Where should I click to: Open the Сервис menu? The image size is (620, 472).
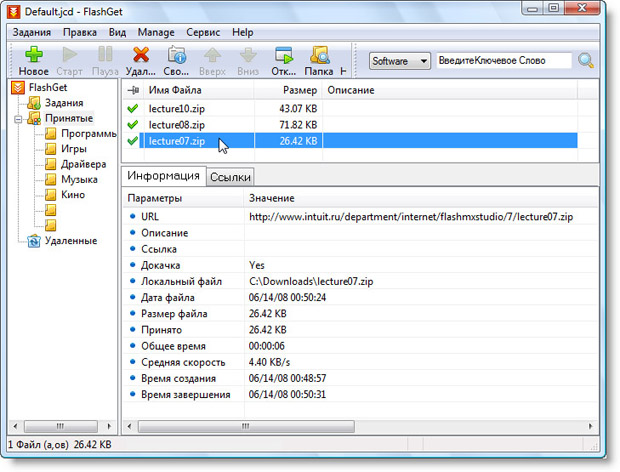click(x=203, y=32)
